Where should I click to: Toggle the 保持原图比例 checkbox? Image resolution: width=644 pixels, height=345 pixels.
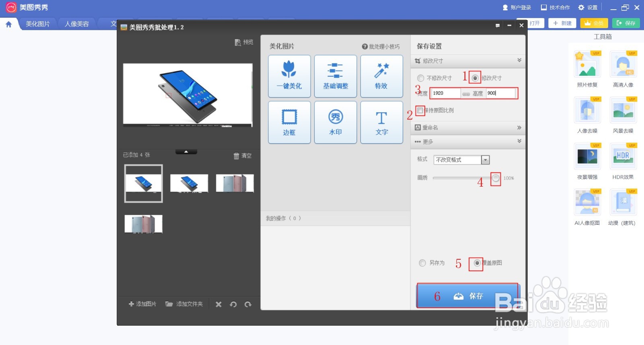coord(420,110)
